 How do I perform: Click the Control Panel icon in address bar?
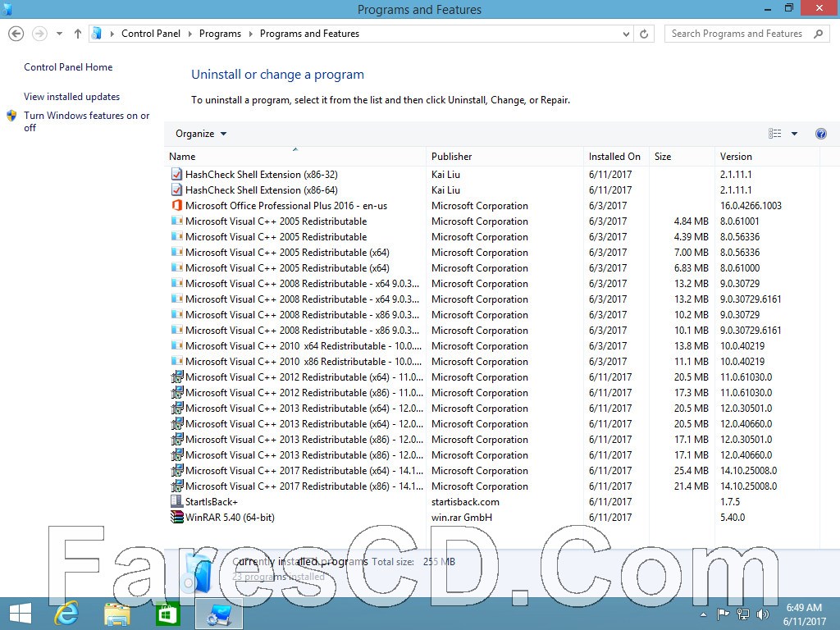tap(97, 33)
